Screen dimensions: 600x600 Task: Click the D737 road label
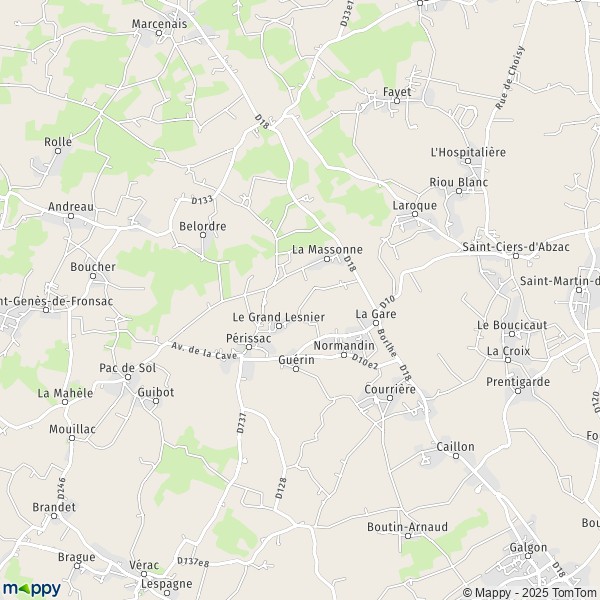241,423
